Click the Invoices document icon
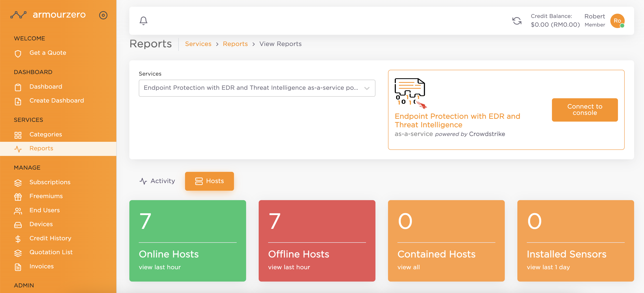The width and height of the screenshot is (644, 293). (18, 267)
